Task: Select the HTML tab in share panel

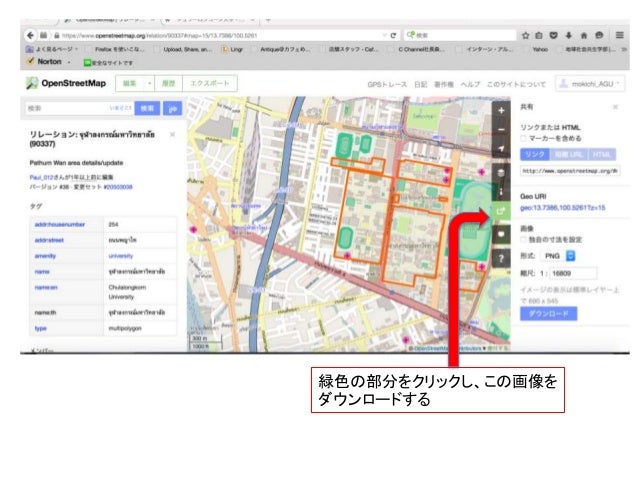Action: click(602, 154)
